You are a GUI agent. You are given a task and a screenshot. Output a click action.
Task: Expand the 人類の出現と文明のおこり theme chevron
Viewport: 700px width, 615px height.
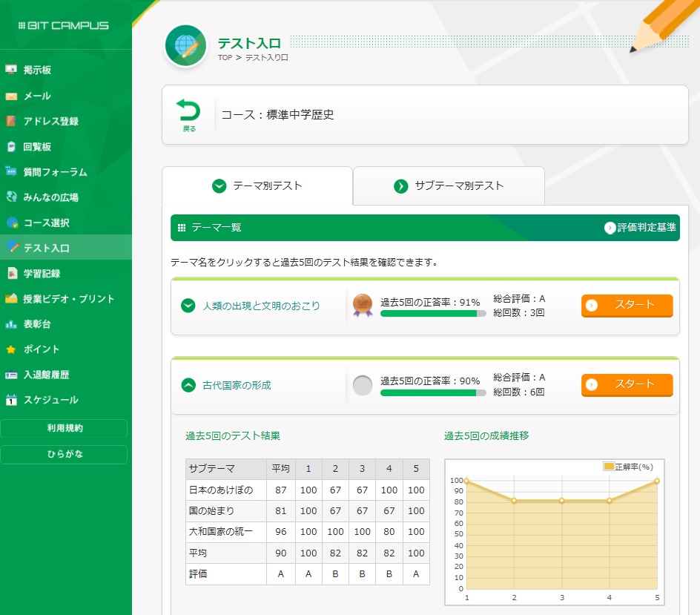click(188, 306)
